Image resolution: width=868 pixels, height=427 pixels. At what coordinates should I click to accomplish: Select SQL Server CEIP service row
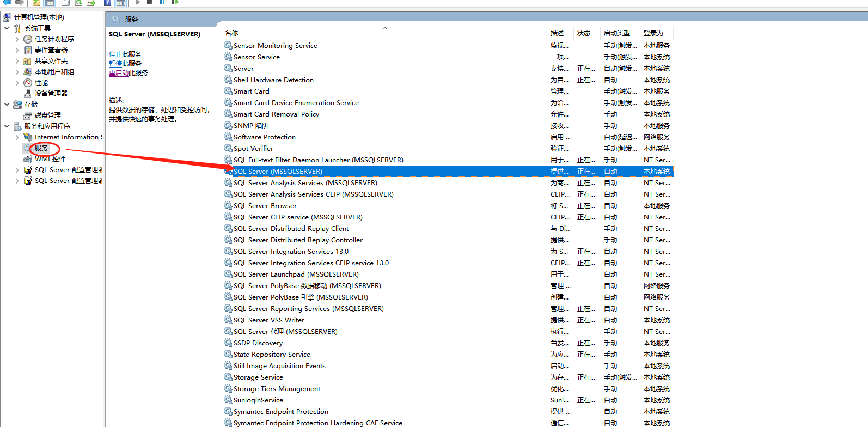(x=448, y=217)
